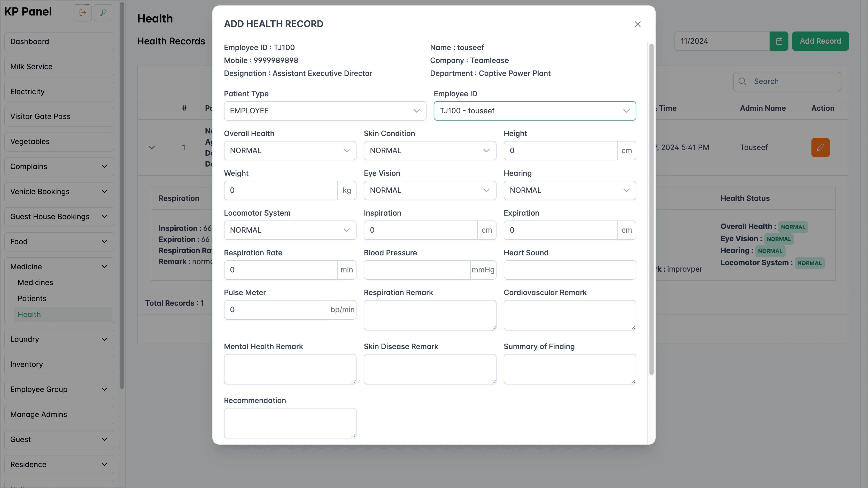Click the search magnifier in the search field

[x=742, y=81]
